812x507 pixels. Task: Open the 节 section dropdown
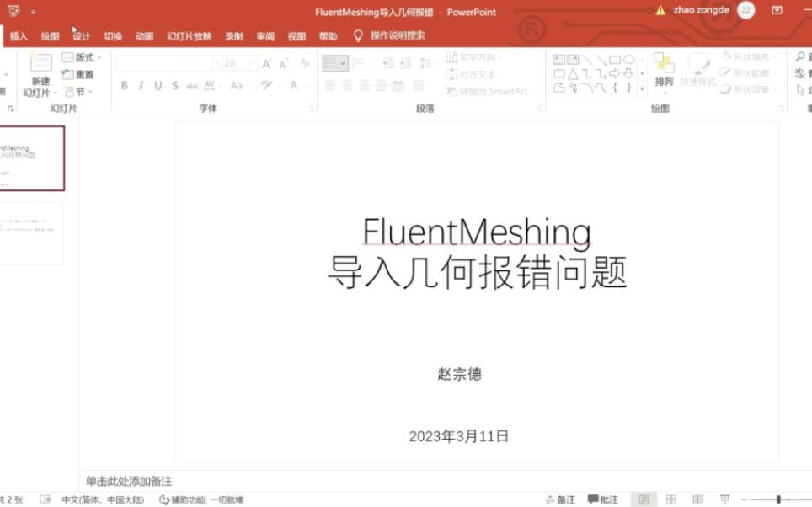click(78, 92)
